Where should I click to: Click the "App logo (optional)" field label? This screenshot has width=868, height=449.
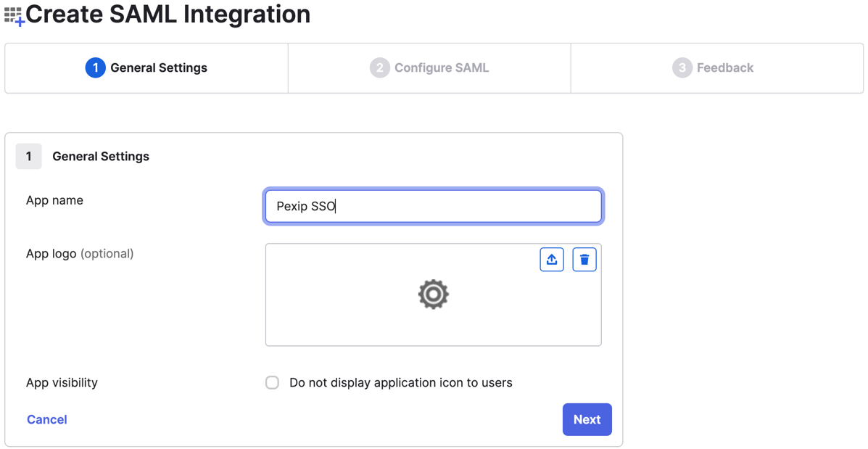pos(80,254)
